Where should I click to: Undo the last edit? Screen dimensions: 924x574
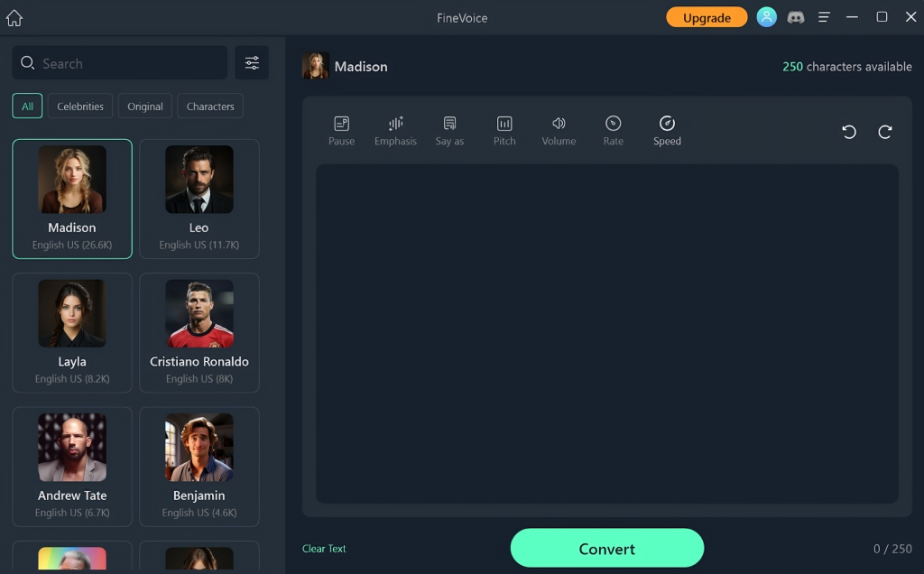tap(848, 132)
